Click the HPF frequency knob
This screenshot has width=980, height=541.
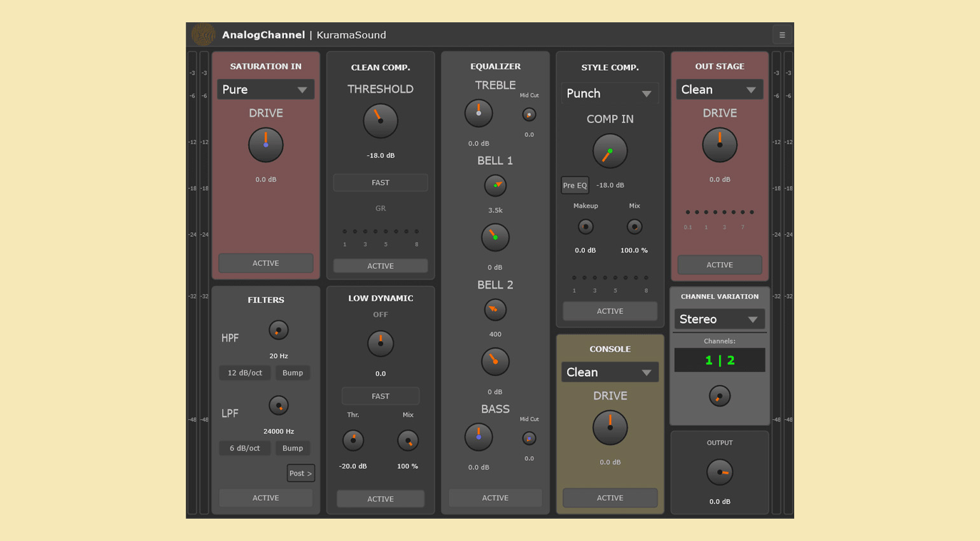click(278, 330)
